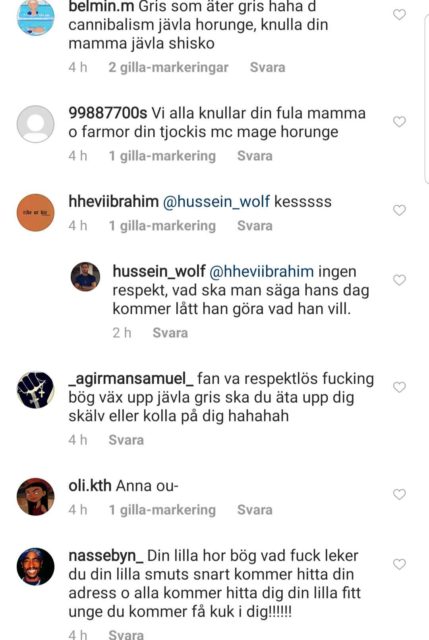The height and width of the screenshot is (640, 429).
Task: Like the comment by 99887700s
Action: [399, 122]
